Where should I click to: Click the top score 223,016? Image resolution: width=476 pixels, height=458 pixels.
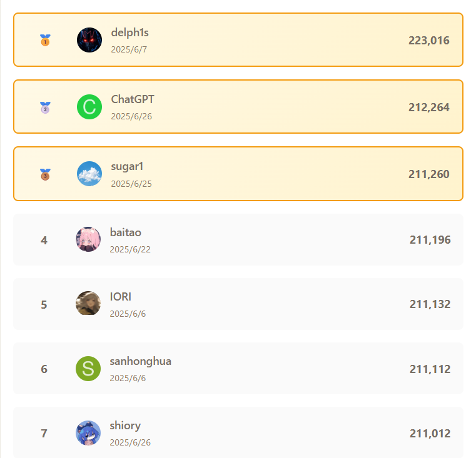[x=428, y=41]
